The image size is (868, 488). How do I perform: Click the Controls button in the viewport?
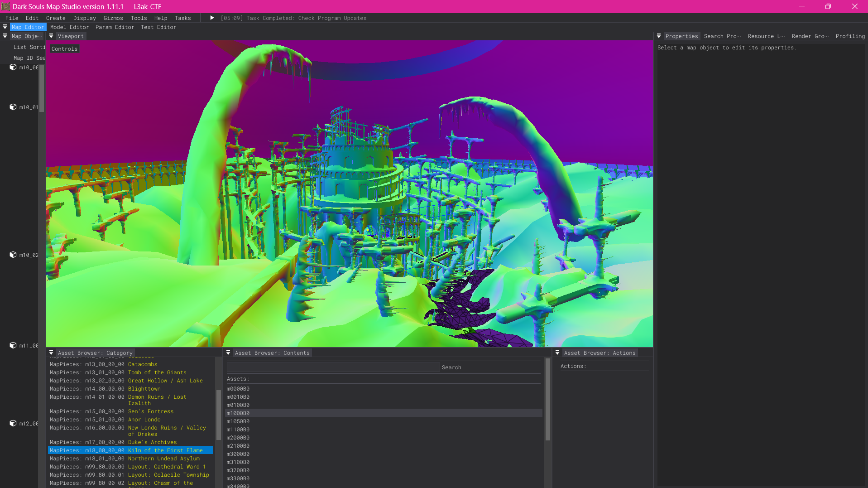click(x=65, y=49)
